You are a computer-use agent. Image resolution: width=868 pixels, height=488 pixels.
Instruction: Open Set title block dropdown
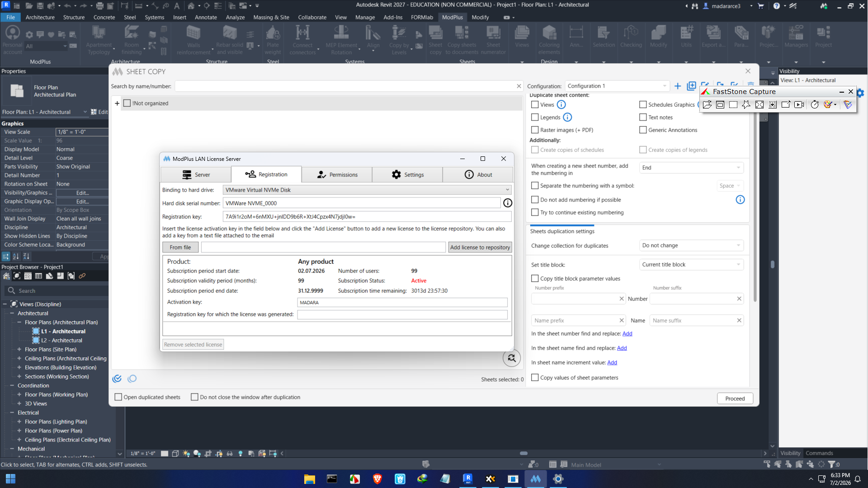click(691, 265)
